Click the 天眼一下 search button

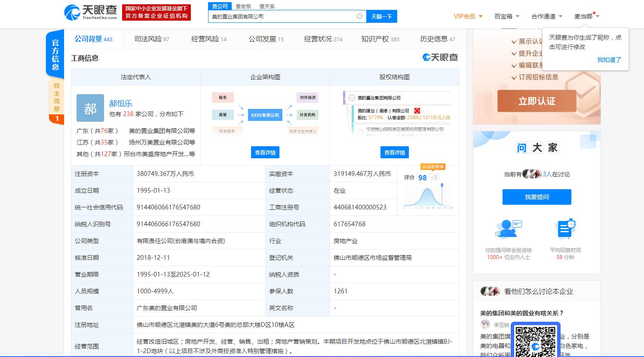coord(382,16)
